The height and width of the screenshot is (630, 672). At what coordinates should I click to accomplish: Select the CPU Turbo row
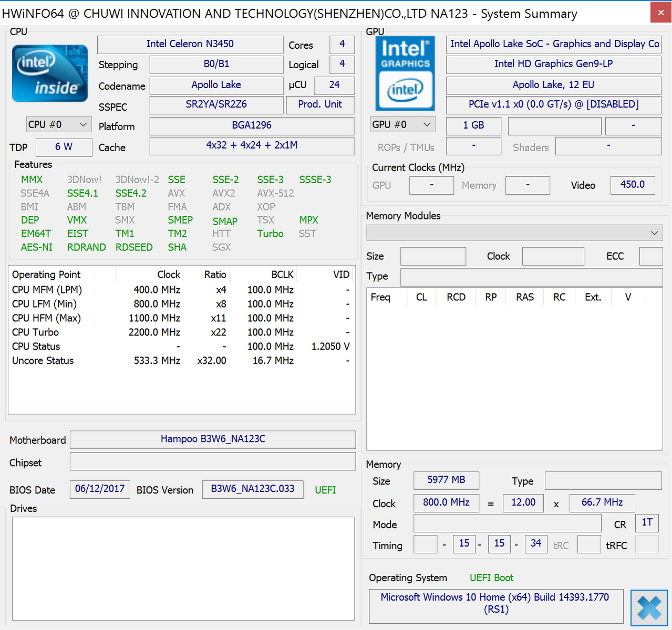pyautogui.click(x=181, y=332)
